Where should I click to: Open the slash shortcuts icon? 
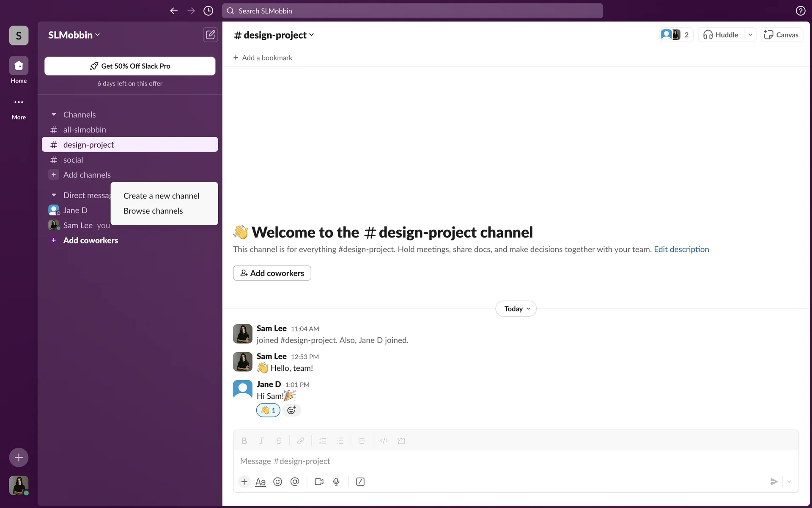pyautogui.click(x=360, y=482)
